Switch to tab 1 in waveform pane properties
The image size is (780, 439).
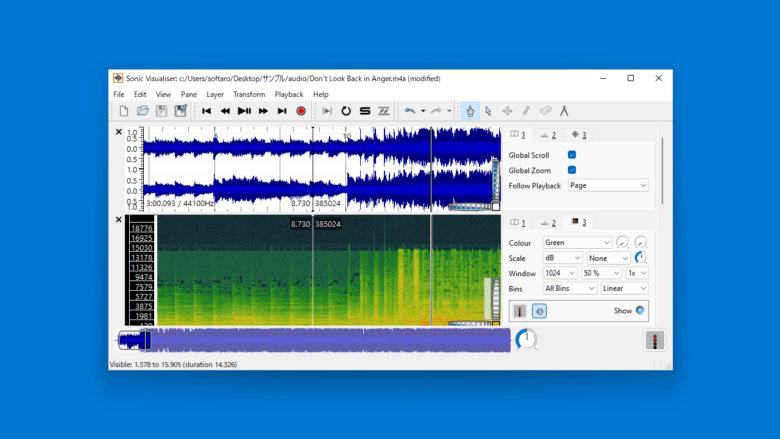pos(518,135)
